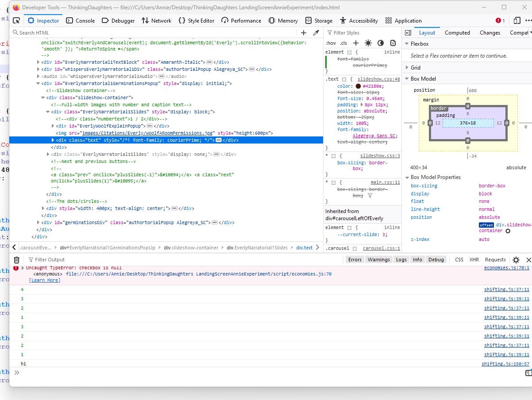Open console settings gear

pos(516,260)
